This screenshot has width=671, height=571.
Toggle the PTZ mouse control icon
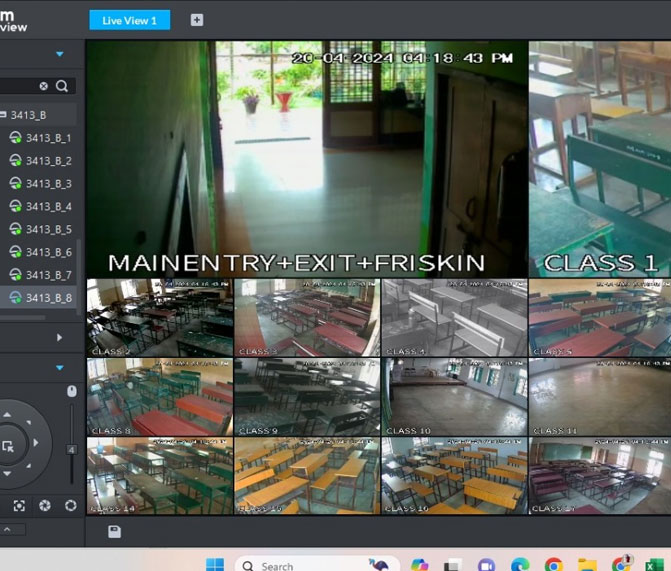pos(71,391)
